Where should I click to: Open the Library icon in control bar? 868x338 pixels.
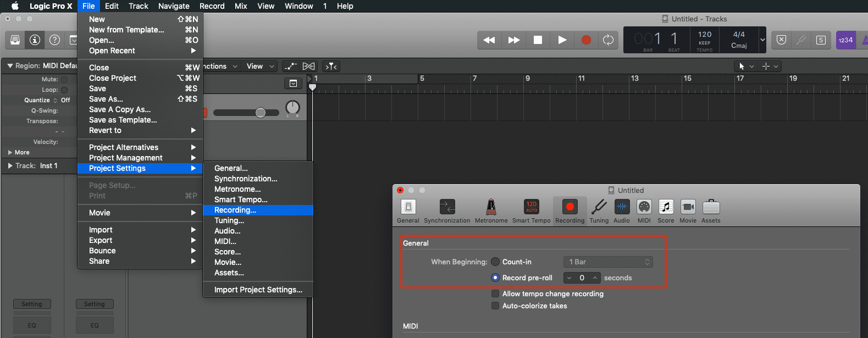point(15,40)
